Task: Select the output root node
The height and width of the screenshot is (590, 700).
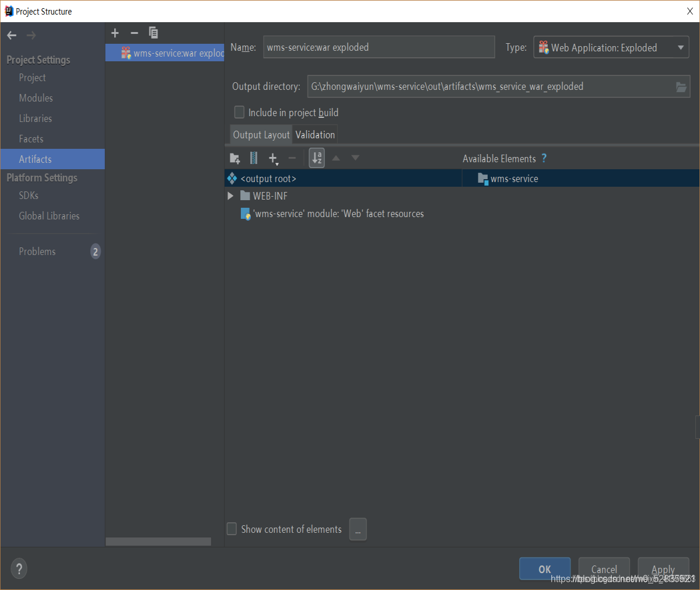Action: click(x=343, y=179)
